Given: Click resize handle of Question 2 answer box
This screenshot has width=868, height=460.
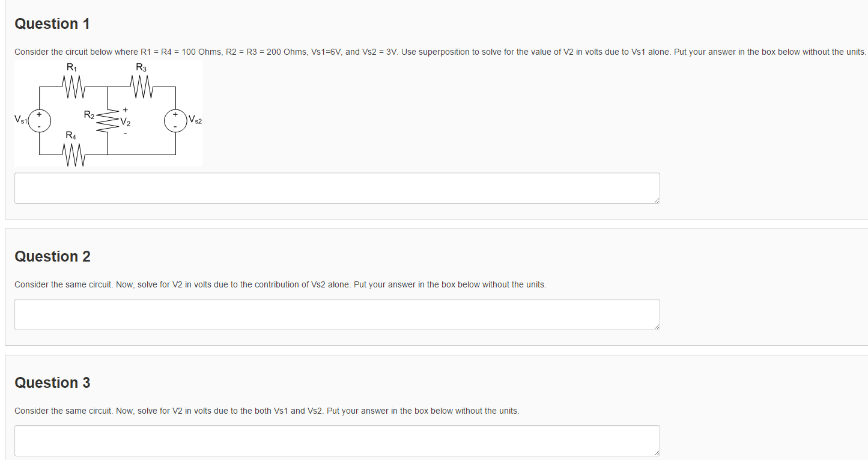Looking at the screenshot, I should (657, 327).
